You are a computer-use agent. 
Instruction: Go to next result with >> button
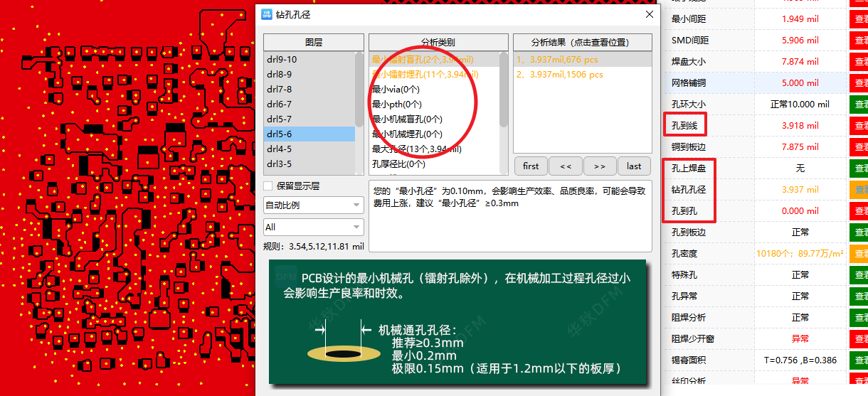(600, 166)
